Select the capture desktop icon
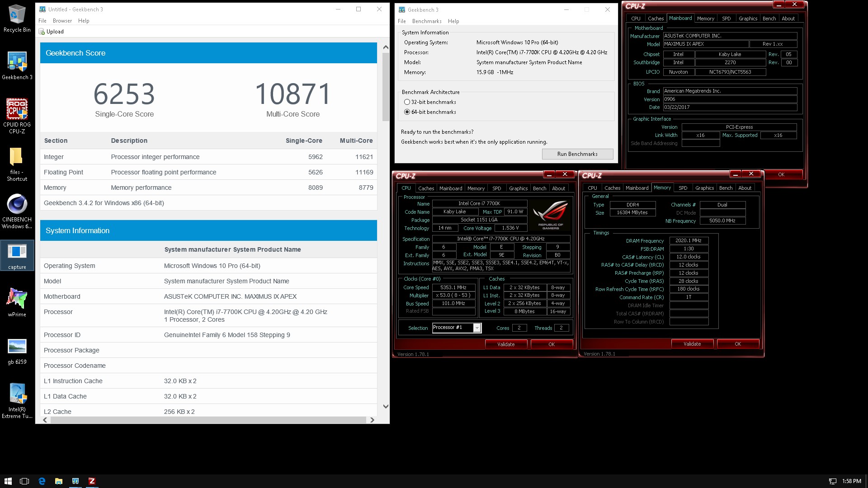 (17, 255)
